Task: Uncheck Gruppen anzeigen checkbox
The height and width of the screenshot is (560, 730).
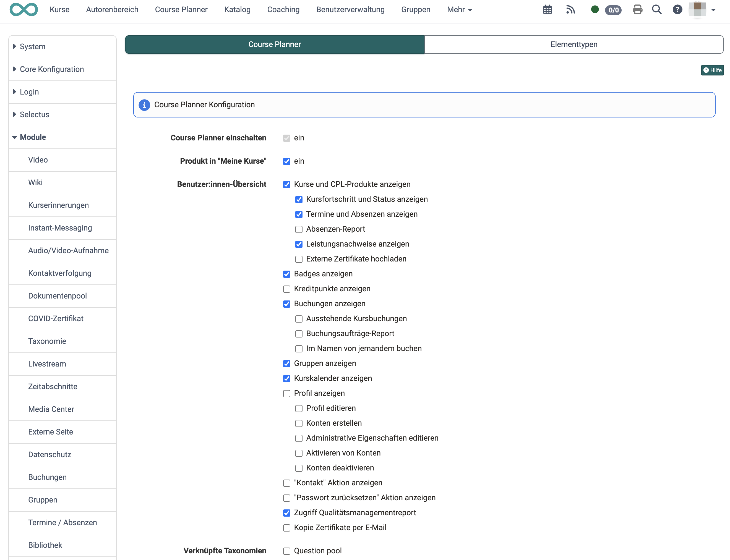Action: pyautogui.click(x=287, y=364)
